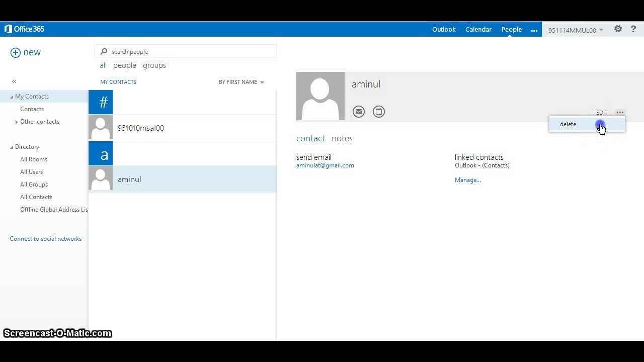Open the settings gear icon
Image resolution: width=644 pixels, height=362 pixels.
(618, 29)
